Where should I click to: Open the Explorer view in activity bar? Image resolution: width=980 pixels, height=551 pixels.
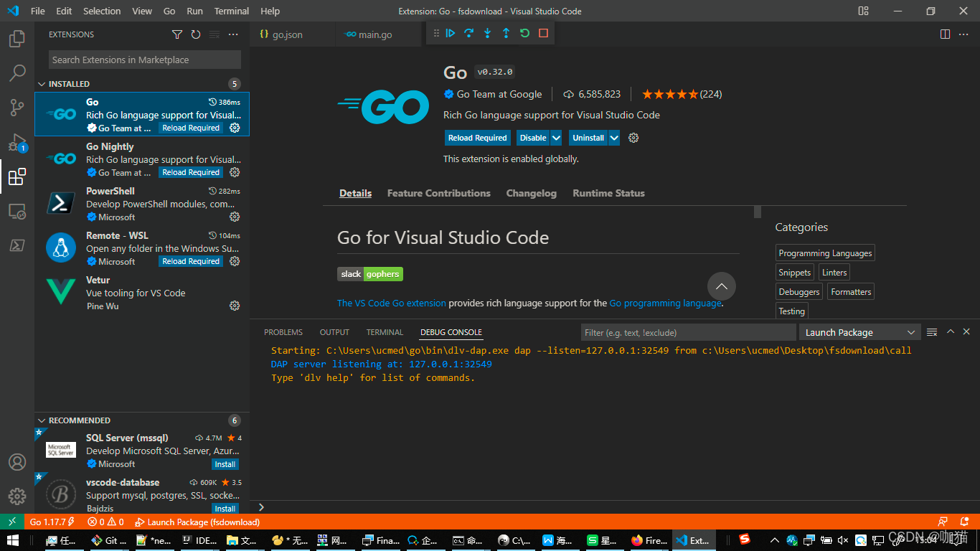coord(17,38)
